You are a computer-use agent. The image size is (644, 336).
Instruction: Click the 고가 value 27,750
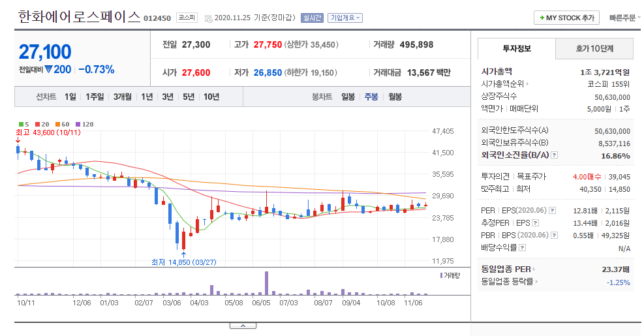pos(268,45)
